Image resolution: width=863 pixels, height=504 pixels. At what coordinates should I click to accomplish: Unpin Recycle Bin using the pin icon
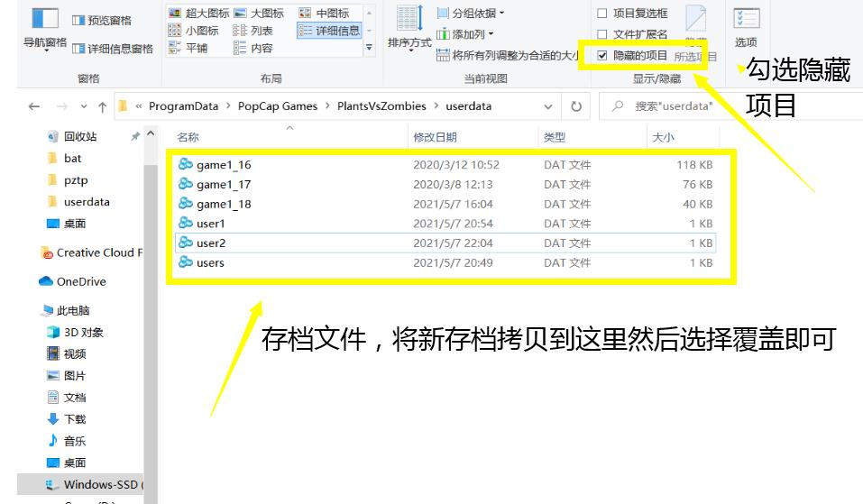click(x=135, y=136)
